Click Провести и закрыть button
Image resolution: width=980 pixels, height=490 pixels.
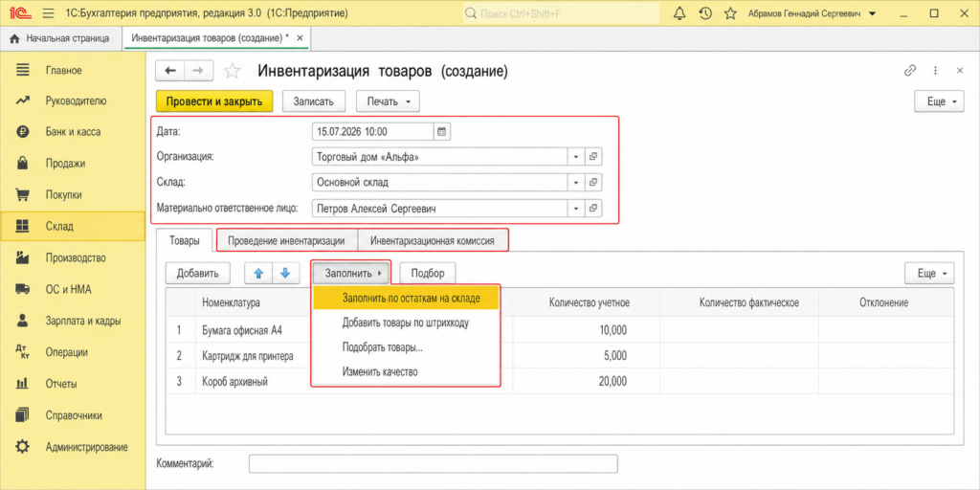(215, 101)
